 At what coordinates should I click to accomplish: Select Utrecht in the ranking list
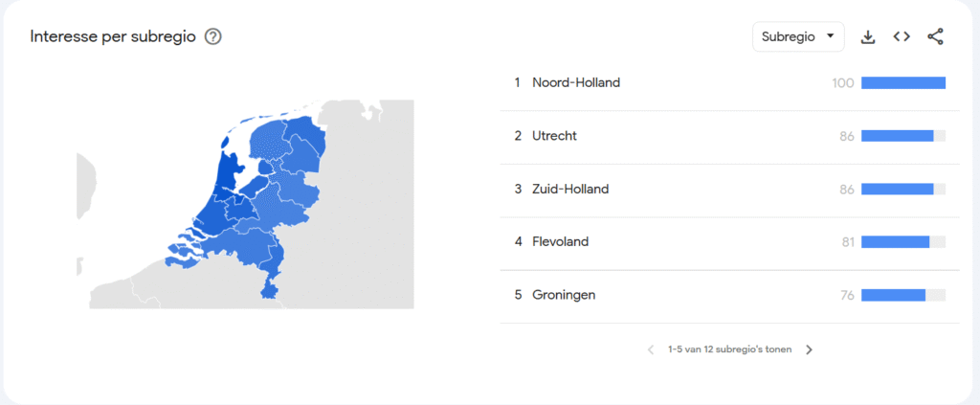coord(554,136)
